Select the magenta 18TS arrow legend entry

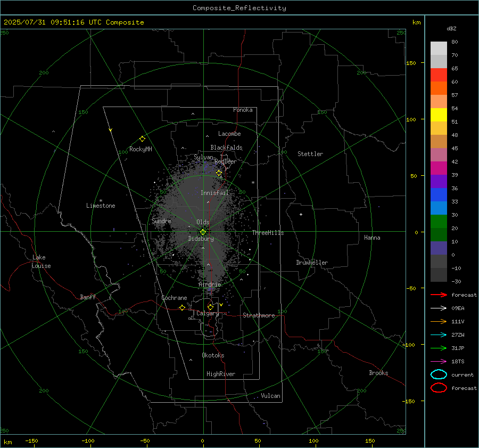[439, 361]
